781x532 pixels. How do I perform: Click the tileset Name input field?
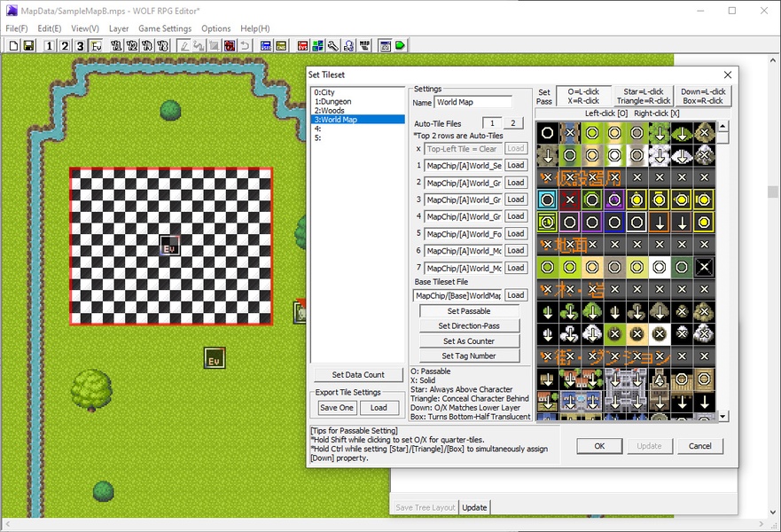[x=473, y=103]
